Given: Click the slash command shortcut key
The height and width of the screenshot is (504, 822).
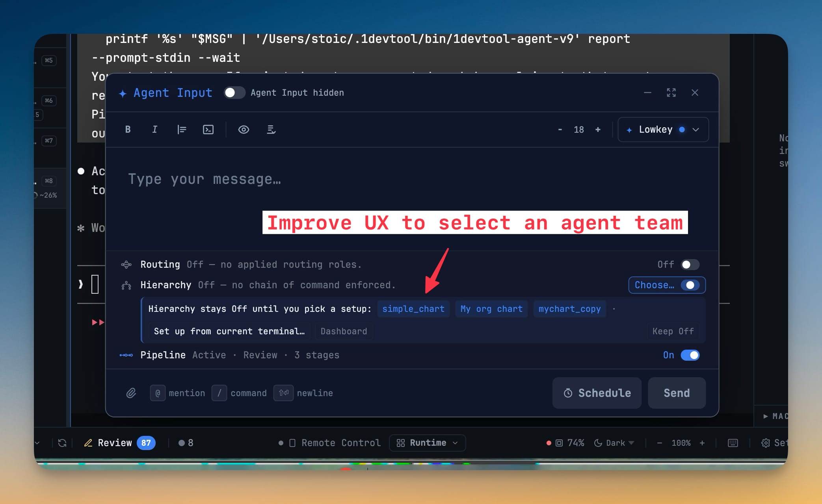Looking at the screenshot, I should tap(219, 393).
